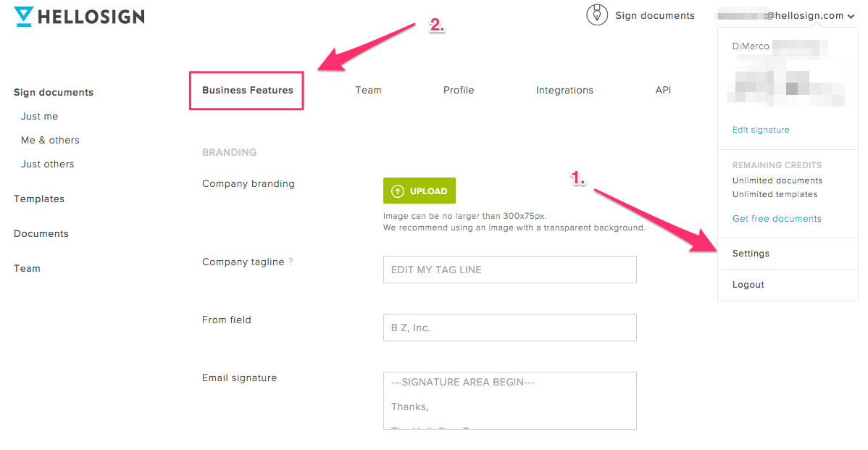The width and height of the screenshot is (868, 450).
Task: Focus the Company tagline input field
Action: tap(510, 270)
